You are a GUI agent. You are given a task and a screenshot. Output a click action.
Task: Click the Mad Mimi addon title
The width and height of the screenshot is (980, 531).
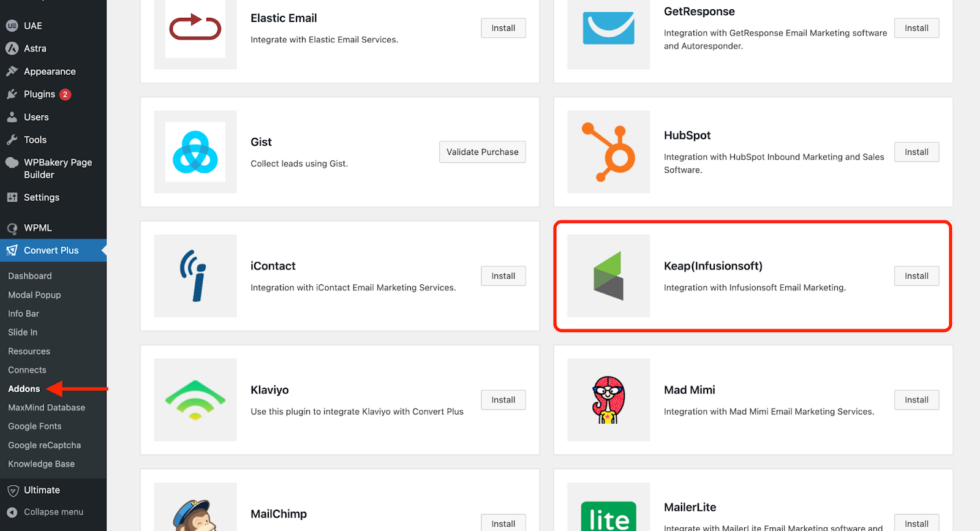(690, 390)
